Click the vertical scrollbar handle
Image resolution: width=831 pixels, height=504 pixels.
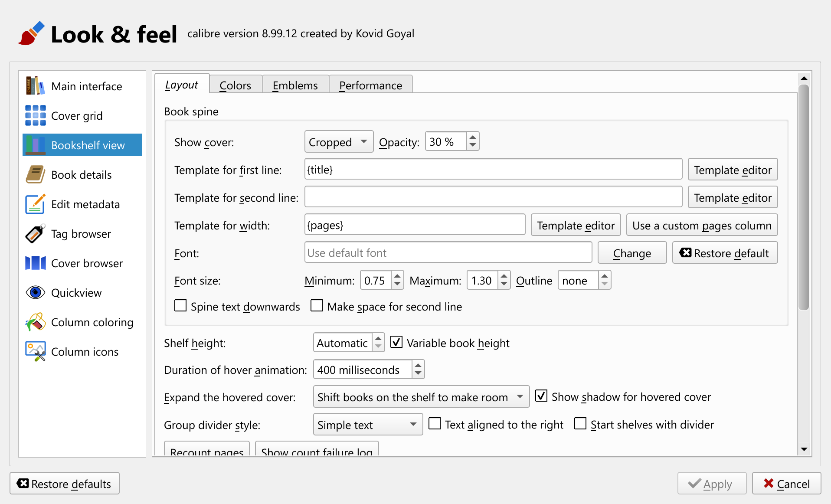point(804,197)
